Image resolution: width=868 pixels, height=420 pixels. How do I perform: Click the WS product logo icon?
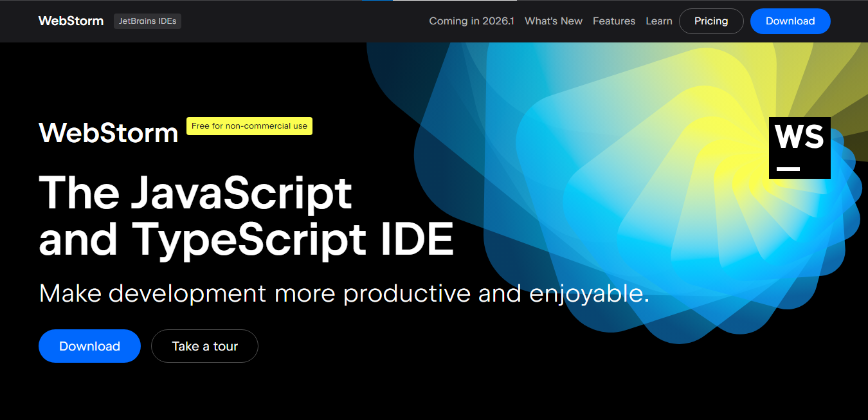(x=800, y=148)
